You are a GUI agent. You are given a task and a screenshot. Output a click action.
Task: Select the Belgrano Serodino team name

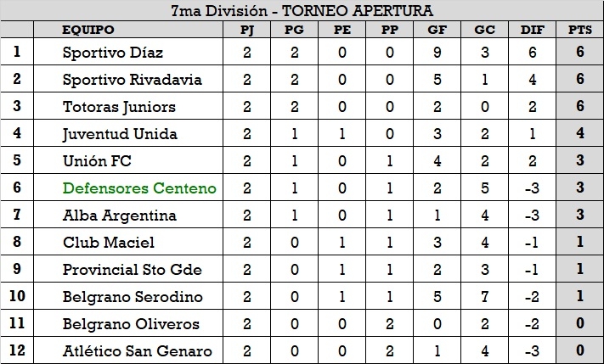(133, 297)
